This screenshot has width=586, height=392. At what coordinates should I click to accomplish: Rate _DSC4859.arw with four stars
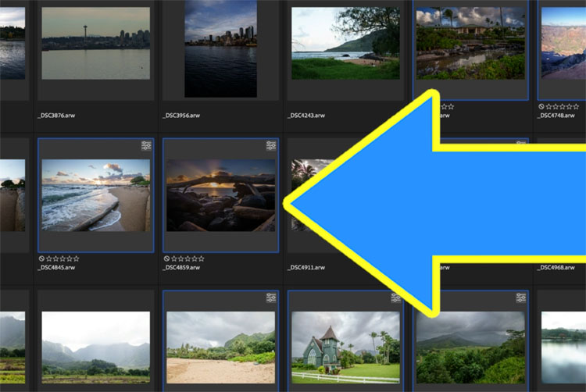(x=195, y=258)
